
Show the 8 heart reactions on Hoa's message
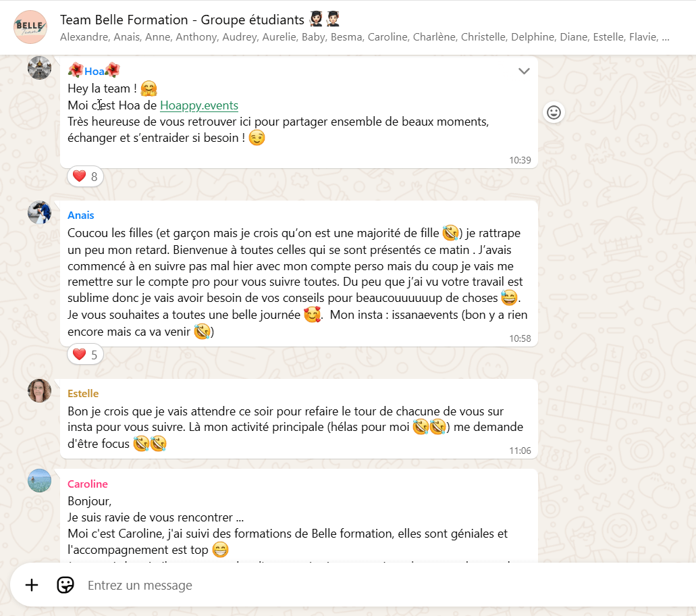85,176
